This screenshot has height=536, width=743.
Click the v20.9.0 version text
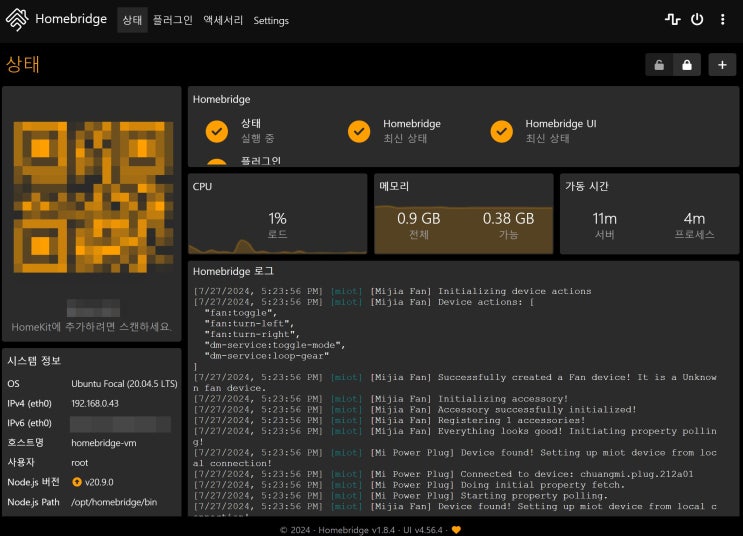tap(99, 482)
